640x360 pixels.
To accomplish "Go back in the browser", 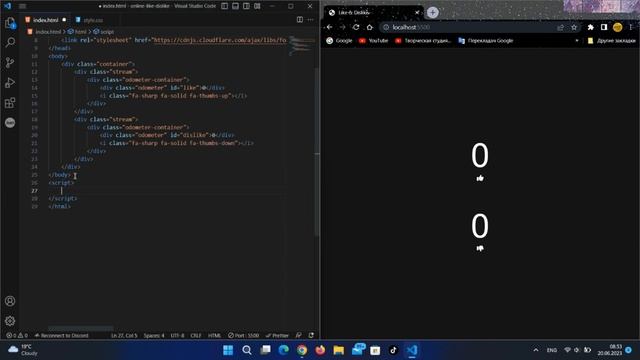I will click(x=330, y=27).
